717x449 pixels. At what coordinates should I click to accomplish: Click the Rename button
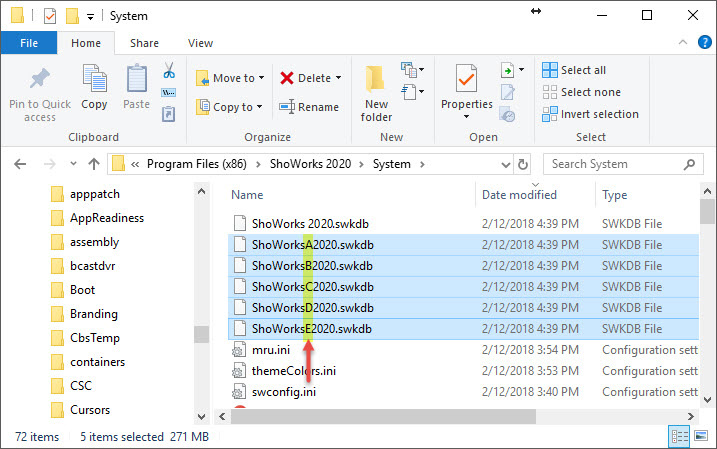click(x=309, y=107)
